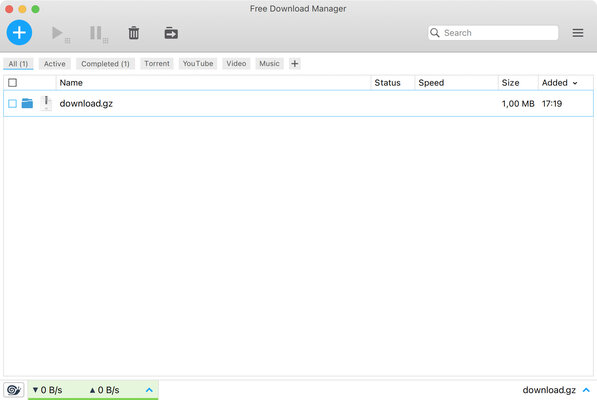Open folder icon for download.gz
This screenshot has height=400, width=597.
click(x=27, y=103)
